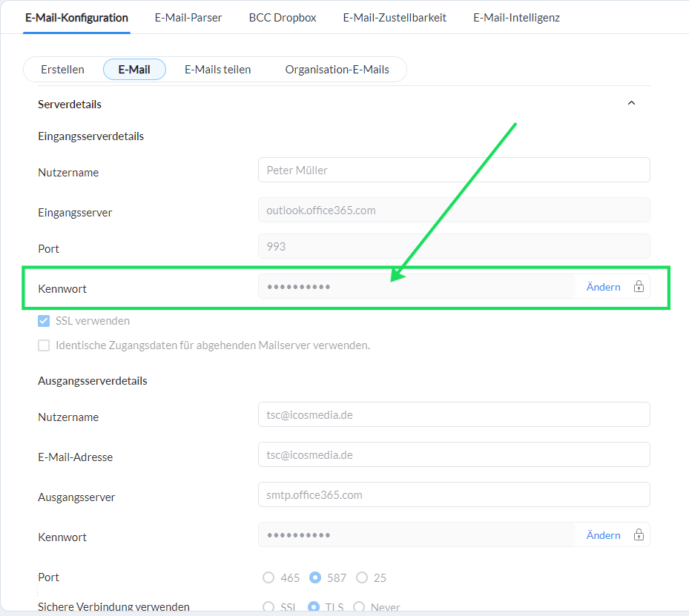Open the E-Mail-Parser tab
Screen dimensions: 689x616
point(188,18)
